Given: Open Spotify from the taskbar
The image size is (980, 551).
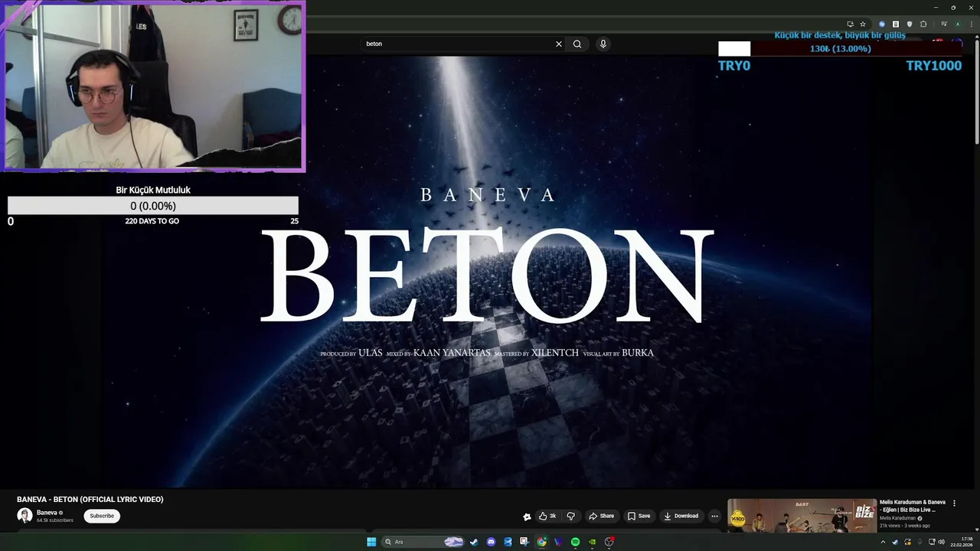Looking at the screenshot, I should click(575, 542).
